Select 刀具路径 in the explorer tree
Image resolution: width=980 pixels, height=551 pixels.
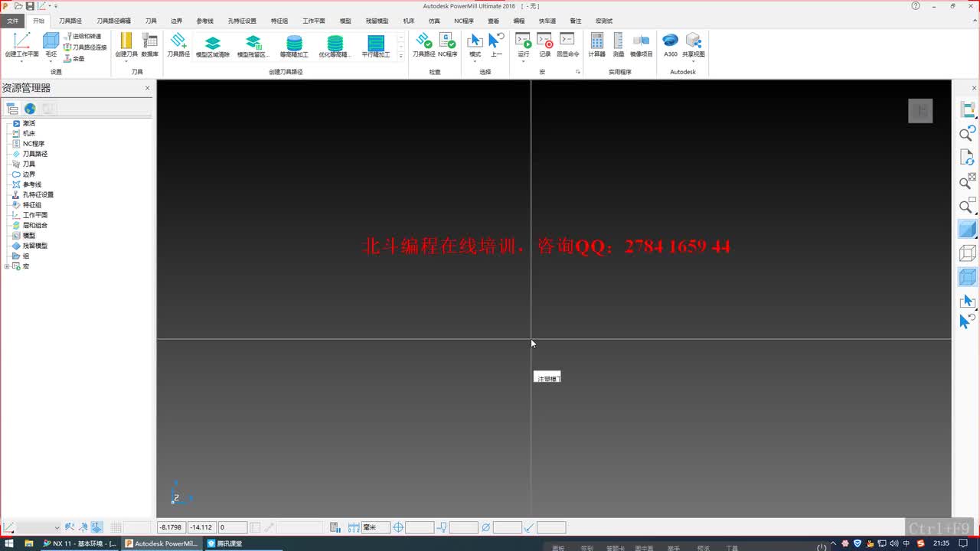coord(35,154)
